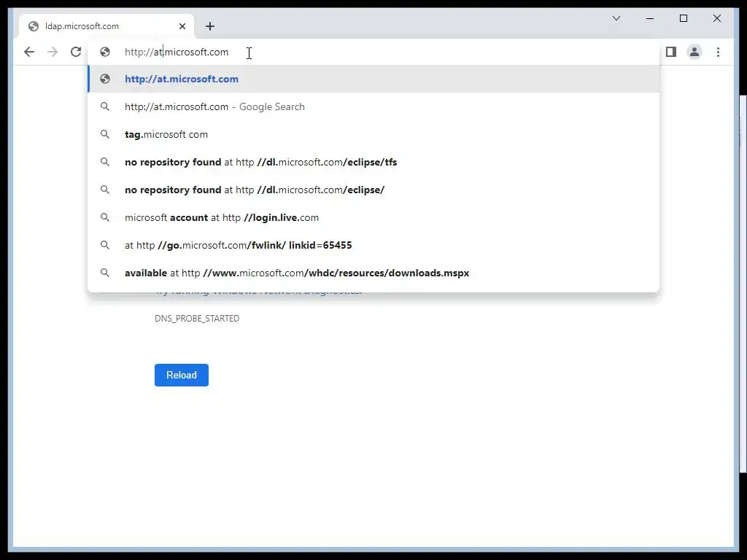Screen dimensions: 747x560
Task: Pick the tag.microsoft com suggestion
Action: coord(373,134)
